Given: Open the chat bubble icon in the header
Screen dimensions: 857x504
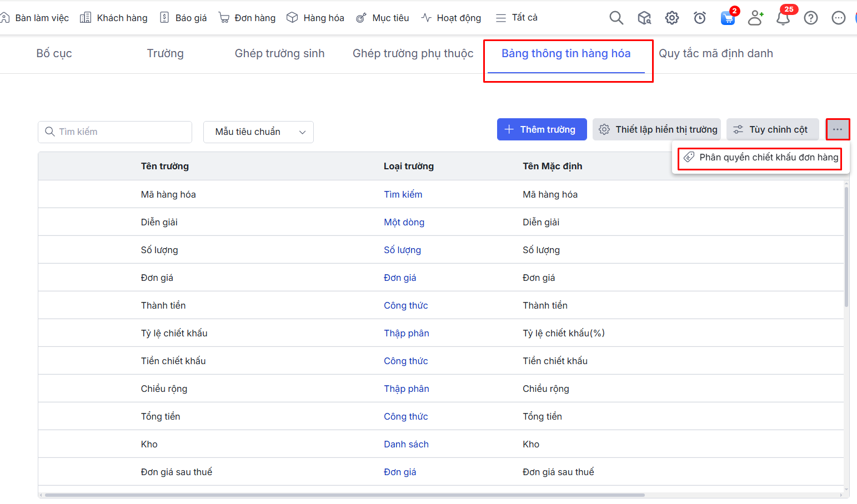Looking at the screenshot, I should 838,18.
